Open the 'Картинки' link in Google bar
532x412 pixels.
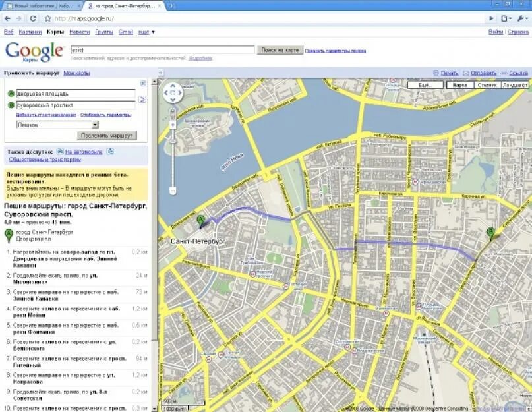[x=30, y=32]
